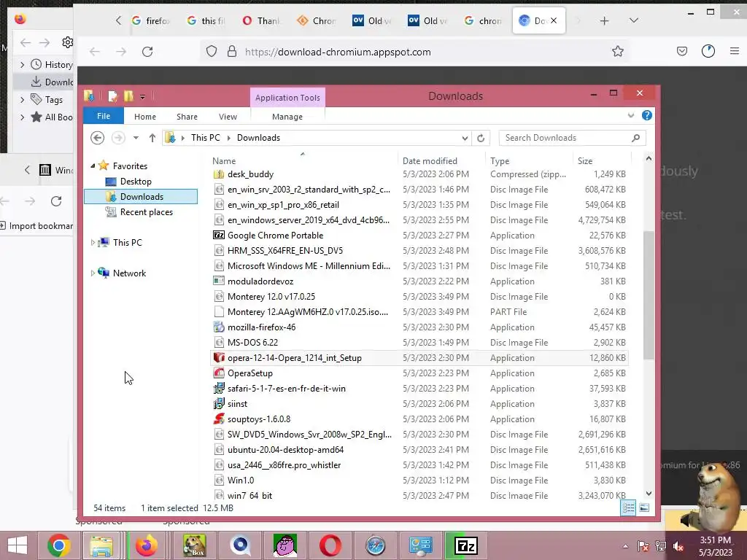Expand History in Library sidebar
This screenshot has width=747, height=560.
pyautogui.click(x=22, y=64)
